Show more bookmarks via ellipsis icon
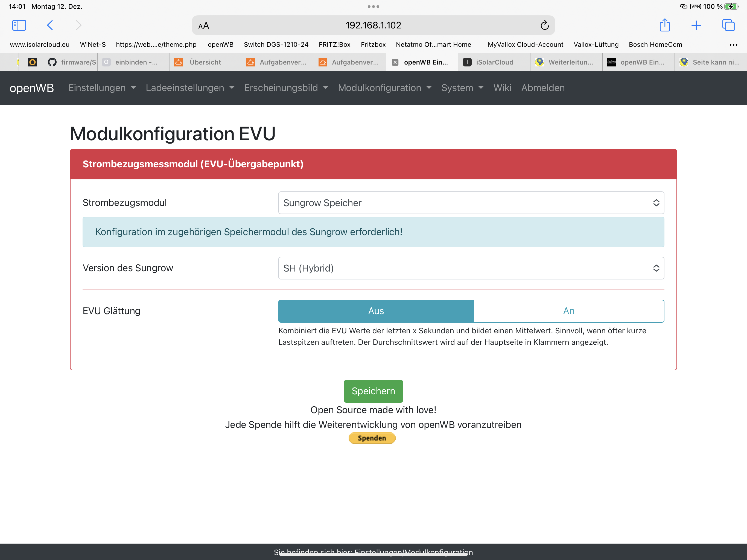The height and width of the screenshot is (560, 747). tap(733, 45)
